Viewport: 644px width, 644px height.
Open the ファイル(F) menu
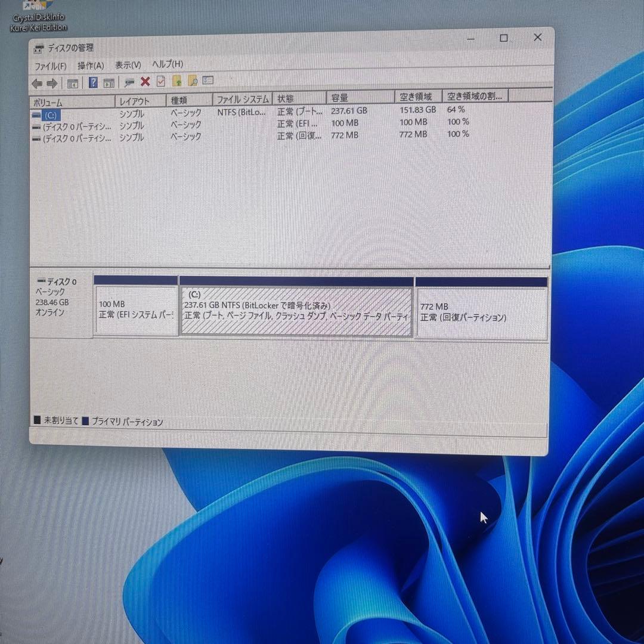click(x=50, y=66)
